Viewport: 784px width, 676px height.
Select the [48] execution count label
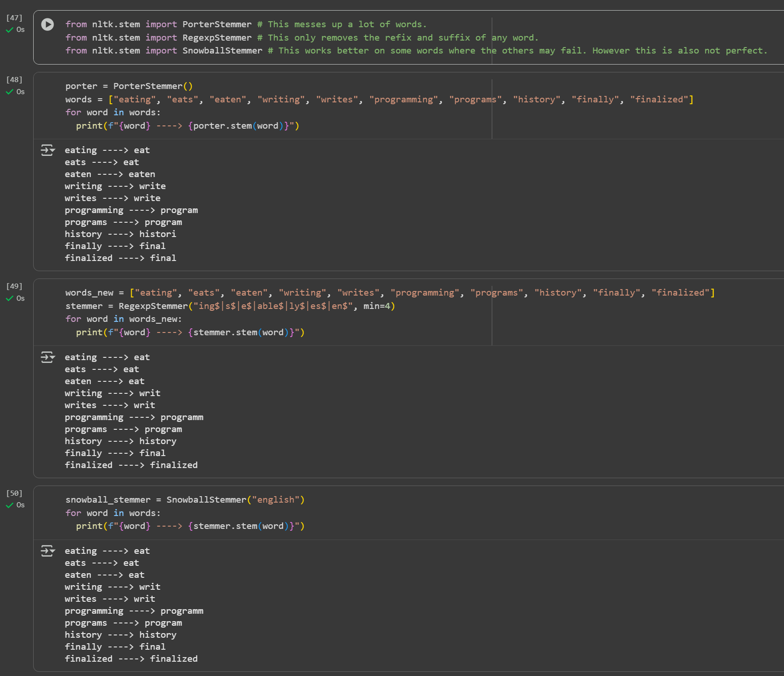click(x=14, y=80)
